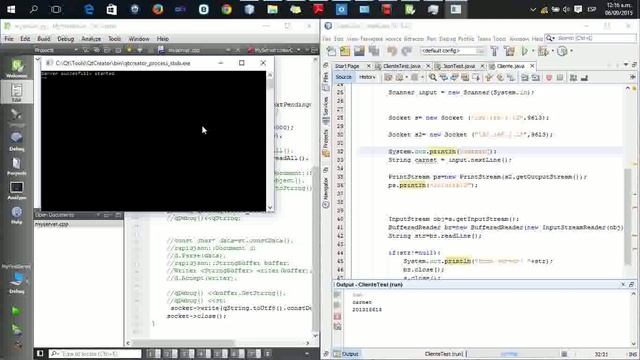The width and height of the screenshot is (640, 360).
Task: Expand the Profile Project arrow dropdown
Action: tap(571, 51)
